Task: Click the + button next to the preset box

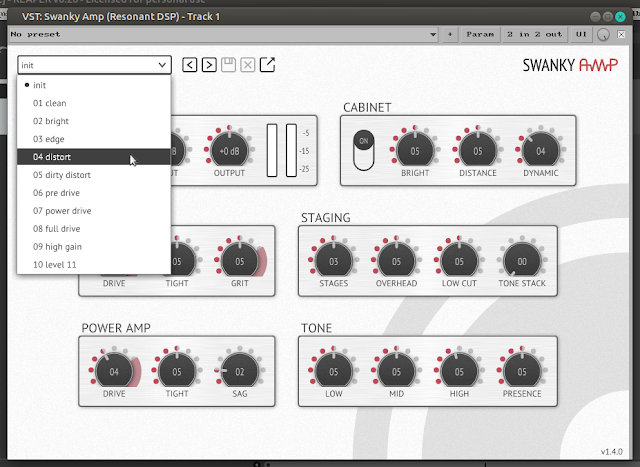Action: click(450, 35)
